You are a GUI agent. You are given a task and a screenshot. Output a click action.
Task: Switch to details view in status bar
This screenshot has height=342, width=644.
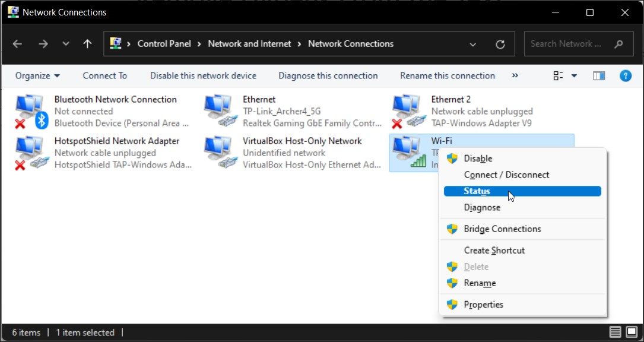(615, 332)
